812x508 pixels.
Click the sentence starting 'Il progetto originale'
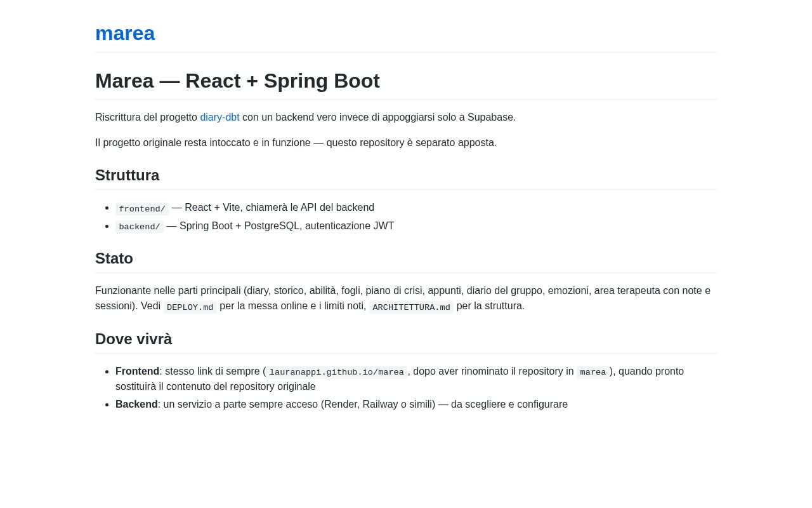coord(296,143)
